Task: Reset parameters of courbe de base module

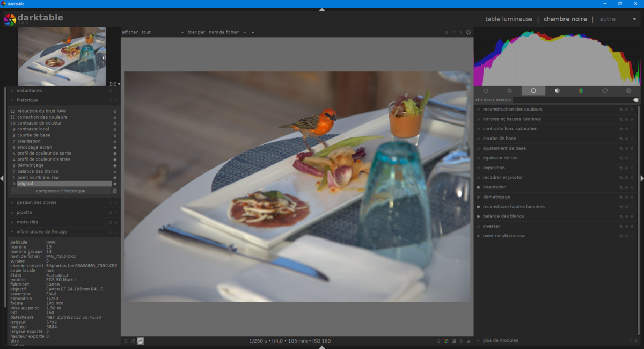Action: [626, 139]
